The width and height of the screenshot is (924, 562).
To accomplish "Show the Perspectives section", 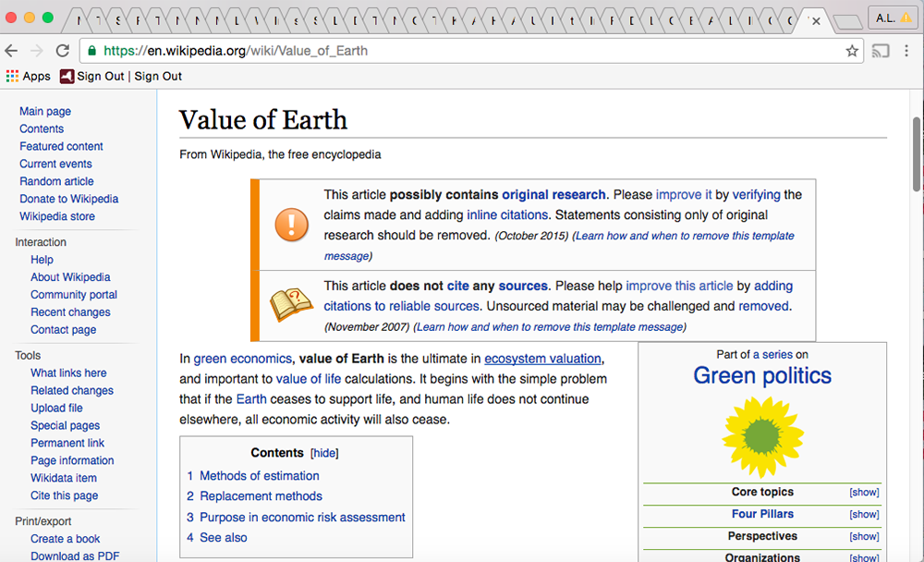I will (864, 537).
